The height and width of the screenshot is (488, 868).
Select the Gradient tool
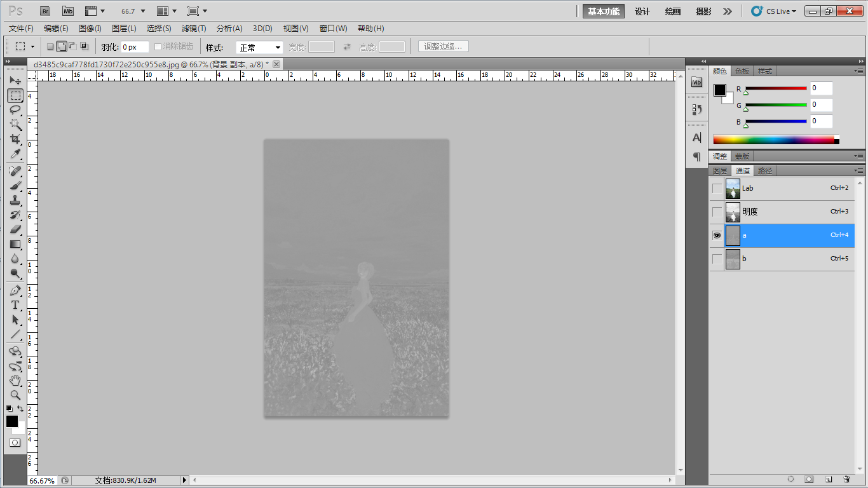coord(15,244)
